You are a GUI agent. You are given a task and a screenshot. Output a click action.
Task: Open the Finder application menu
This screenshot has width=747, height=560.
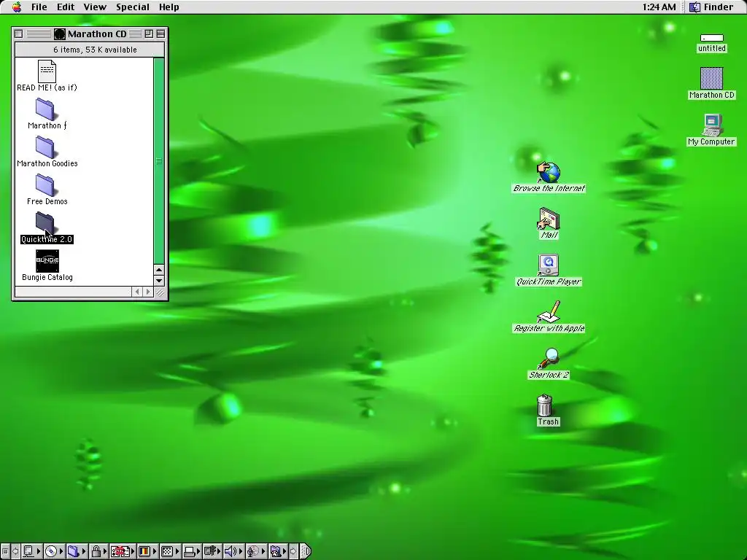pos(712,7)
